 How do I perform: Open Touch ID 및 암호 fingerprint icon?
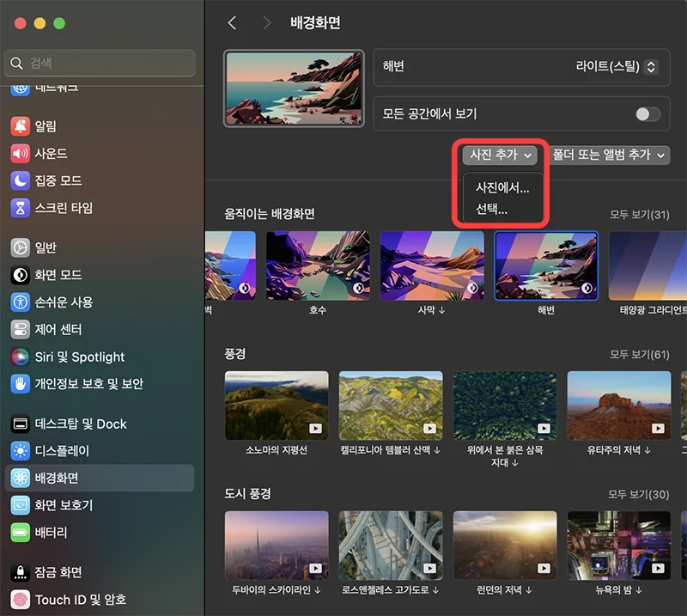coord(20,600)
